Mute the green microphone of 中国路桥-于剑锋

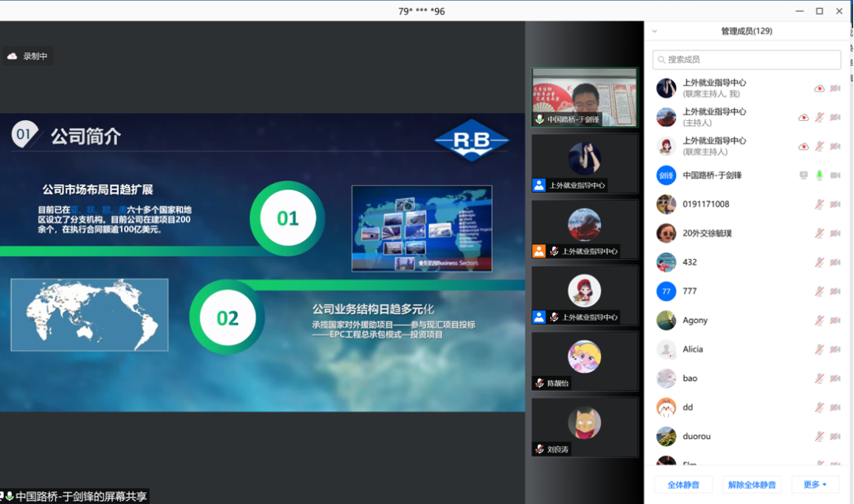pyautogui.click(x=819, y=175)
